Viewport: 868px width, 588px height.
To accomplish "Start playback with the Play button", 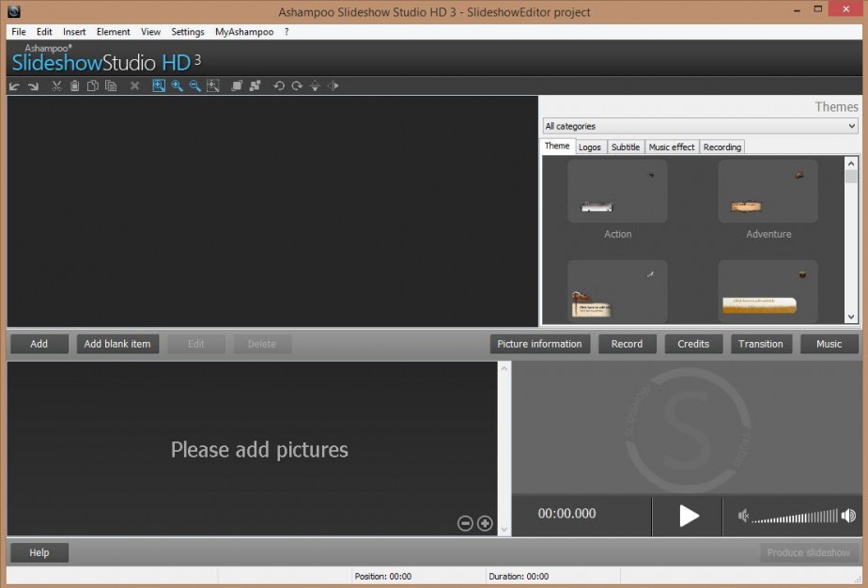I will [x=688, y=516].
